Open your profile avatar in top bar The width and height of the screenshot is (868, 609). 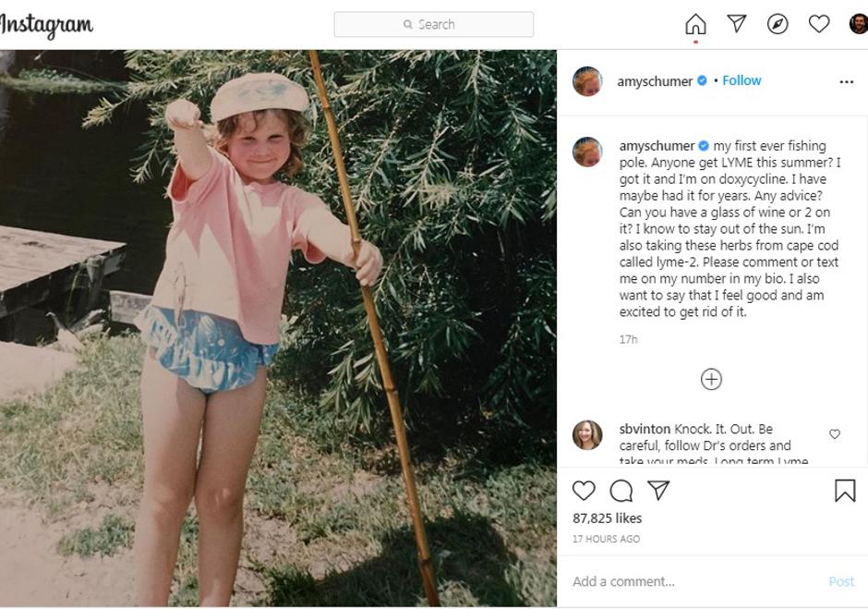tap(859, 24)
